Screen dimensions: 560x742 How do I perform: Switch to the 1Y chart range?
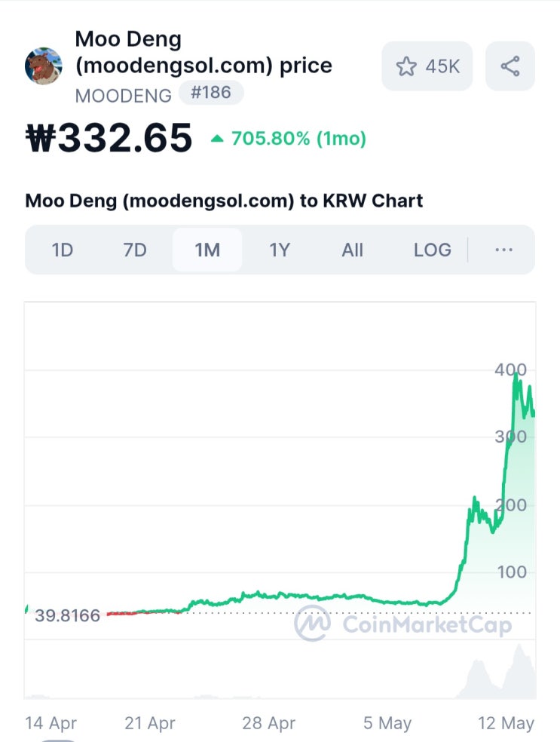pyautogui.click(x=280, y=250)
